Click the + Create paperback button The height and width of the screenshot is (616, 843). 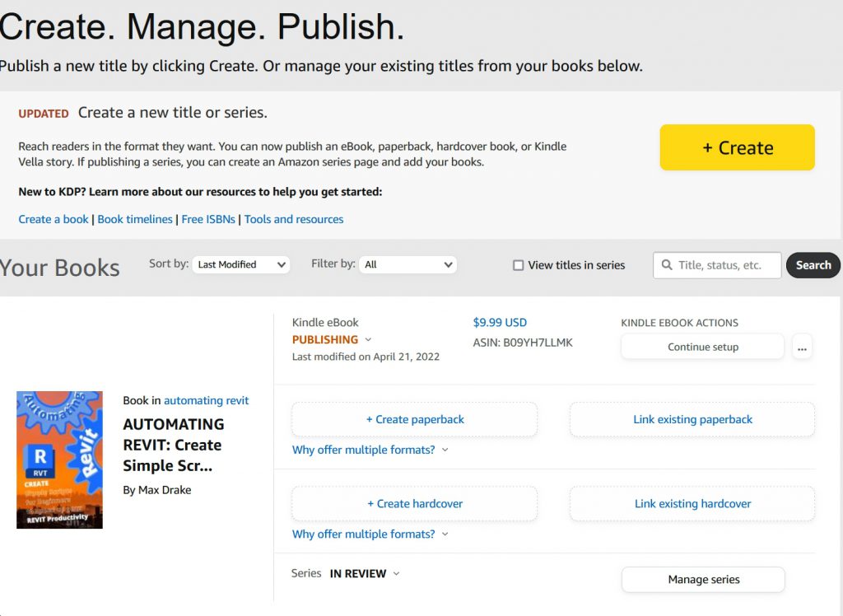tap(414, 419)
